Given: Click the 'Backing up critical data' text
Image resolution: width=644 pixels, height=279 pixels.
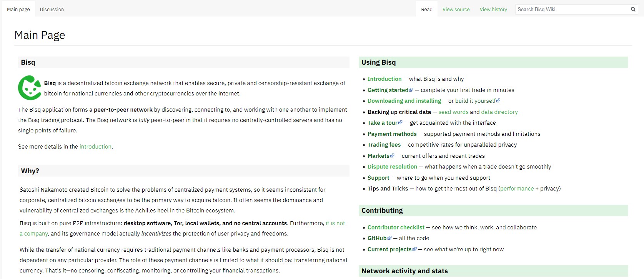Looking at the screenshot, I should coord(399,112).
